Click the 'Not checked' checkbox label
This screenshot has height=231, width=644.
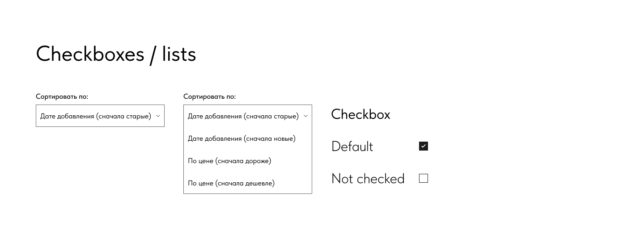pos(368,179)
